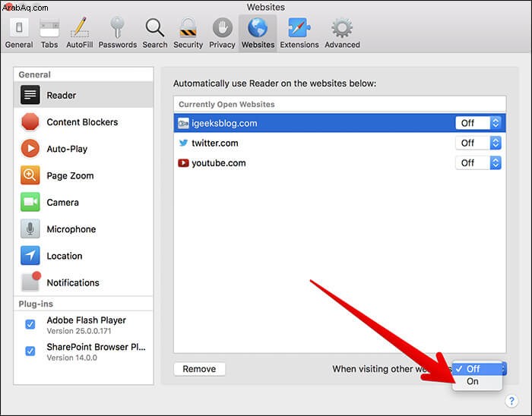This screenshot has width=532, height=416.
Task: Click the Twitter bird favicon
Action: (x=183, y=143)
